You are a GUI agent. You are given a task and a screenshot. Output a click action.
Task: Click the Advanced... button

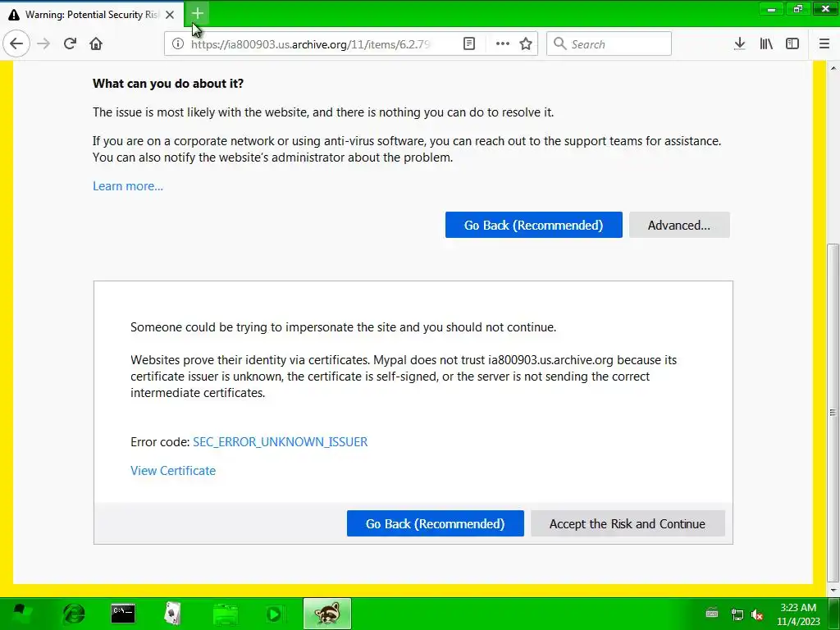point(679,225)
